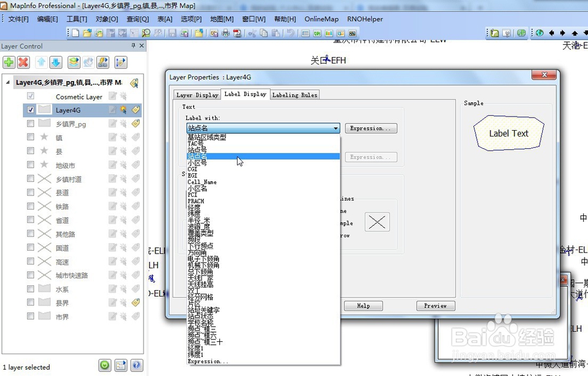Image resolution: width=588 pixels, height=376 pixels.
Task: Click the green Add Layer plus icon
Action: pyautogui.click(x=9, y=62)
